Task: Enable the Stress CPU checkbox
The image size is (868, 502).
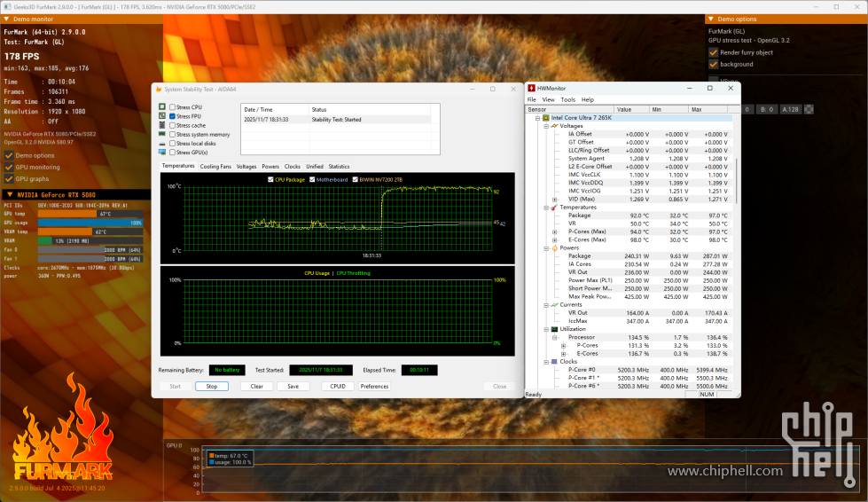Action: pos(172,107)
